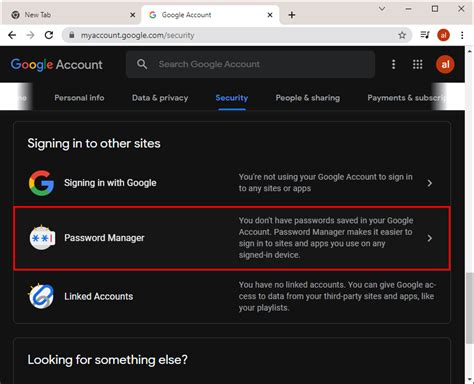Minimize the Chrome window
The image size is (474, 384).
[x=408, y=9]
